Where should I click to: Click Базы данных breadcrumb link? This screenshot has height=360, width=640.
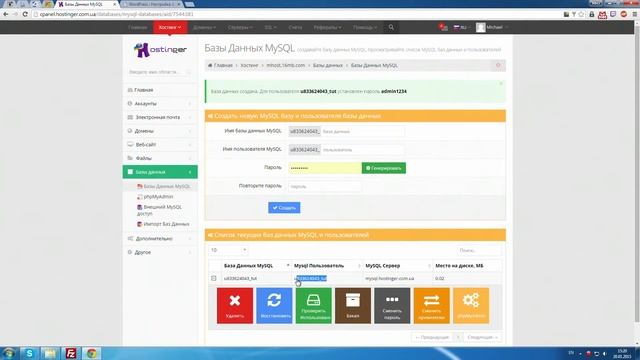tap(328, 65)
